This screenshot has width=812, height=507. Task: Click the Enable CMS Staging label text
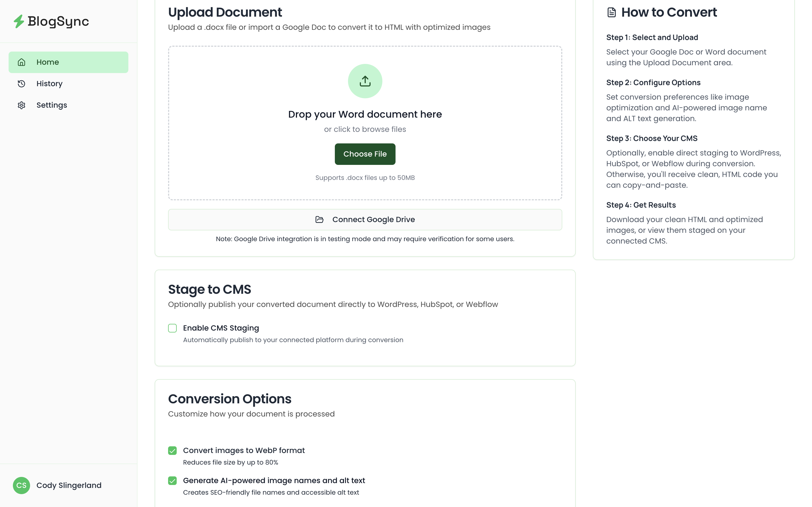click(221, 328)
